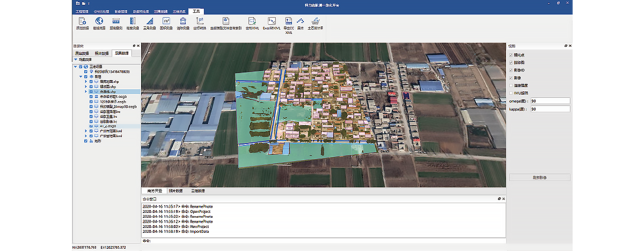Open the earthwork calculation (土石方计算) tool
644x251 pixels.
[x=315, y=22]
